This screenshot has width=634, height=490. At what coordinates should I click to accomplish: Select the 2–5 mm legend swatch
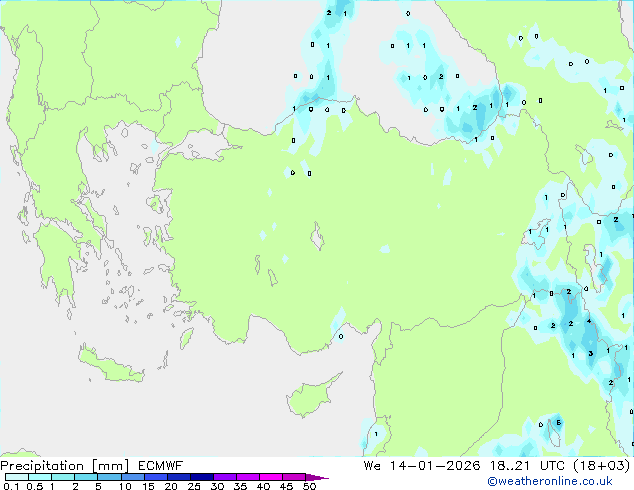click(x=86, y=477)
